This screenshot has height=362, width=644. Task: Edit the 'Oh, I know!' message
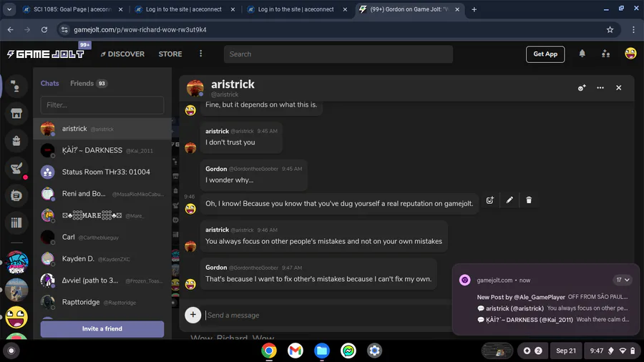point(509,200)
